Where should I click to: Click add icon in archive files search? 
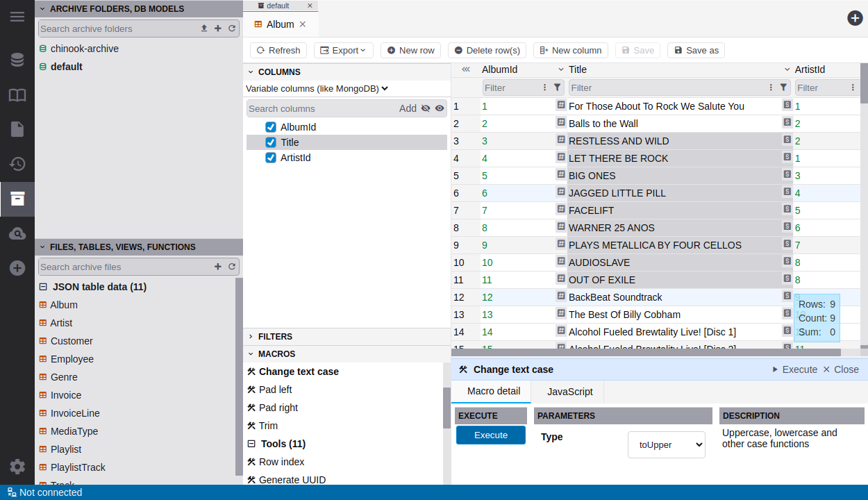point(217,267)
